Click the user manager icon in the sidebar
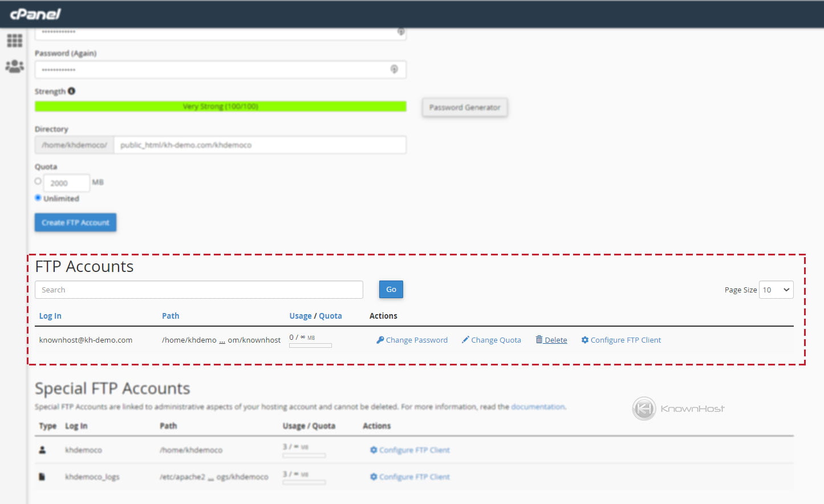 (14, 65)
